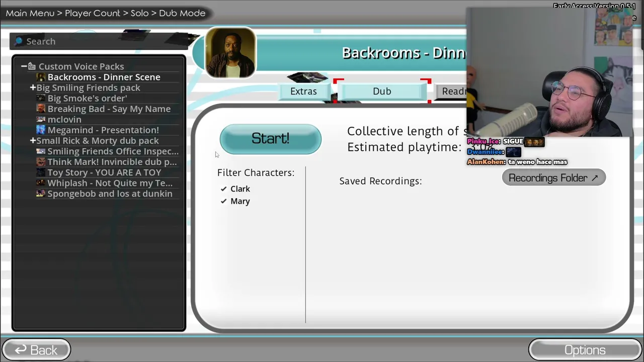Select Think Mark! Invincible dub pack
Image resolution: width=644 pixels, height=362 pixels.
click(x=112, y=161)
